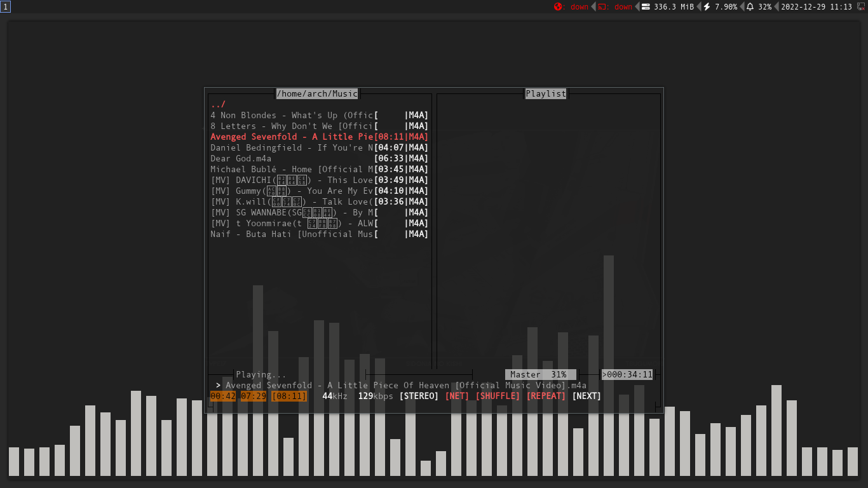Click the screen-mirroring icon showing down
This screenshot has width=868, height=488.
(603, 7)
